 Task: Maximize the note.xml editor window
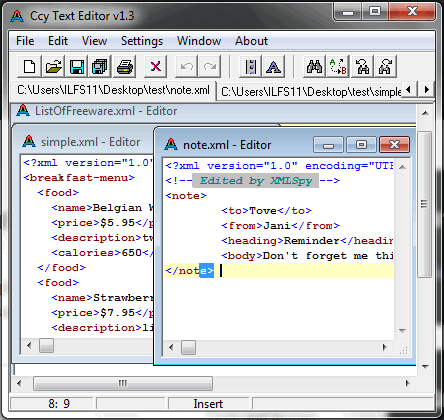361,145
